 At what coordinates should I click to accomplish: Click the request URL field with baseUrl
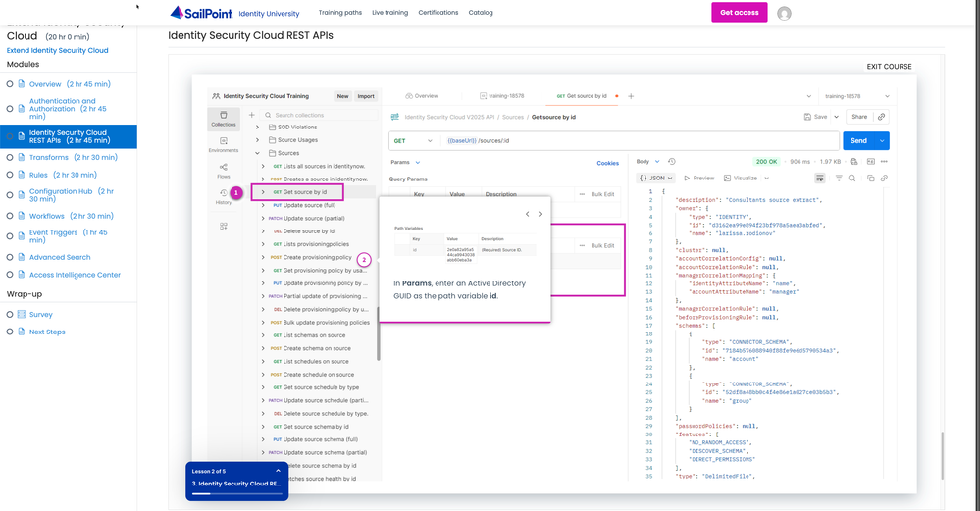point(642,141)
